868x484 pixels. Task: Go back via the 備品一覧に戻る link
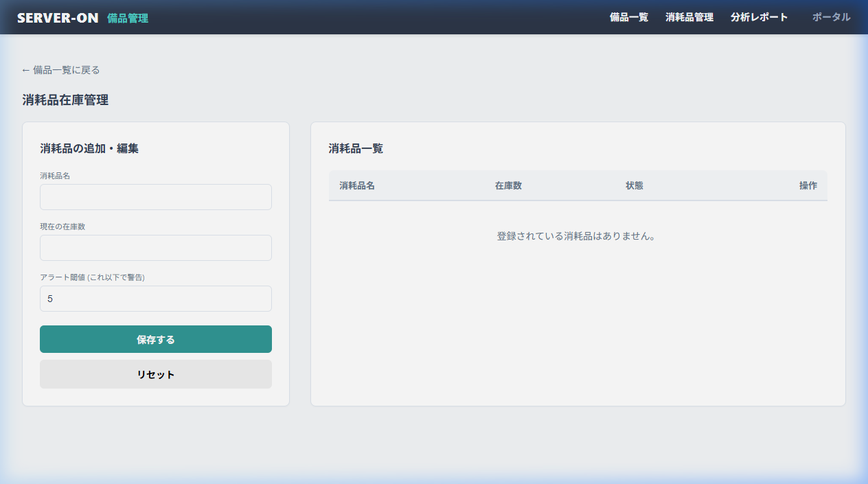(x=60, y=69)
